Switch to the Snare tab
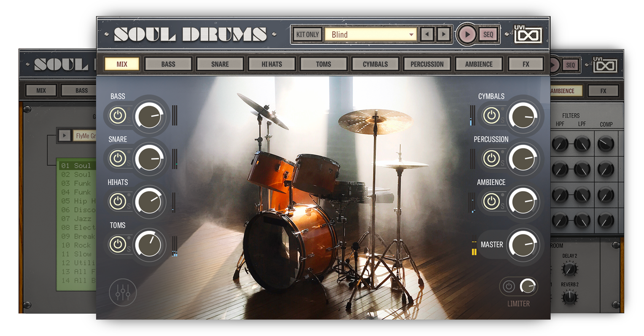The image size is (644, 336). (x=220, y=64)
